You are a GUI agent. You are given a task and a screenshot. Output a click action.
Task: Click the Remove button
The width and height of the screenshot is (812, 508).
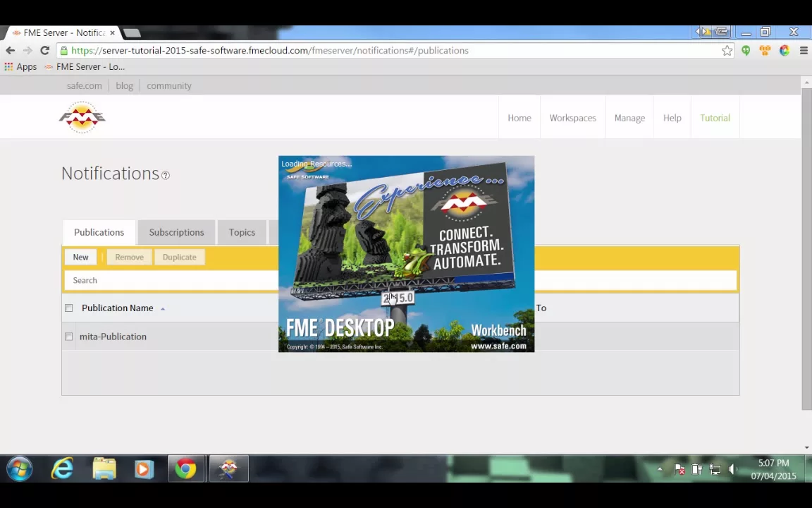(130, 257)
